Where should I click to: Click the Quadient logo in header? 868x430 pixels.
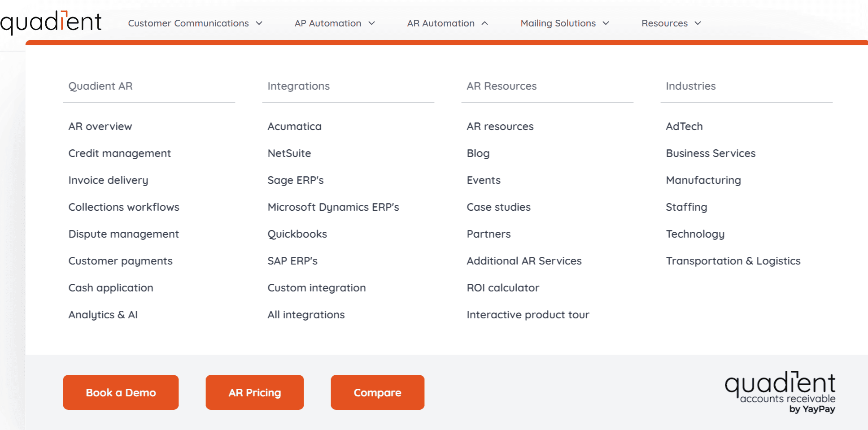click(51, 22)
